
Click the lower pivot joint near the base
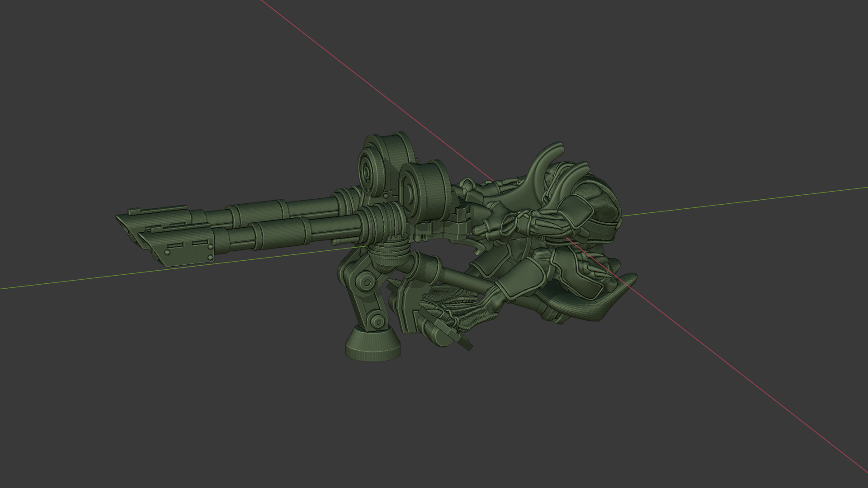(376, 321)
